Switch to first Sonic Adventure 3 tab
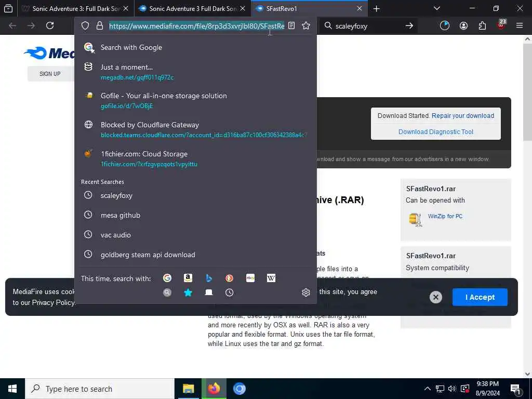Image resolution: width=532 pixels, height=399 pixels. pyautogui.click(x=76, y=8)
